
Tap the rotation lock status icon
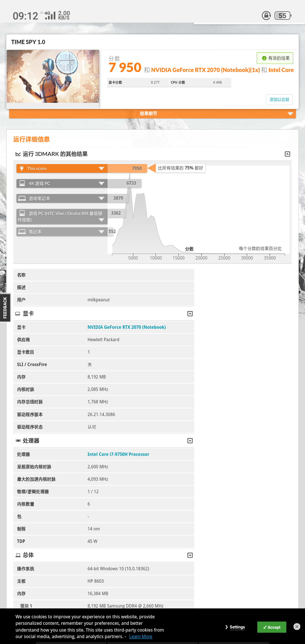coord(266,16)
